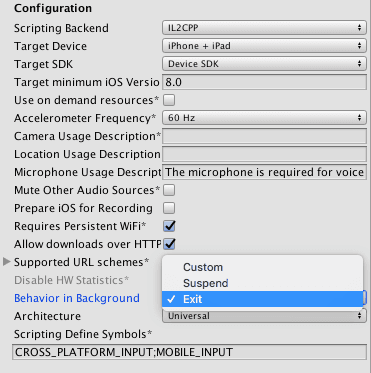Open the Target Device dropdown
The width and height of the screenshot is (371, 373).
click(264, 46)
